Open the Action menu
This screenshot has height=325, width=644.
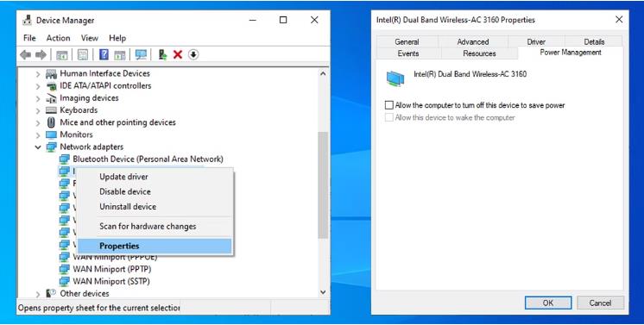[x=58, y=38]
